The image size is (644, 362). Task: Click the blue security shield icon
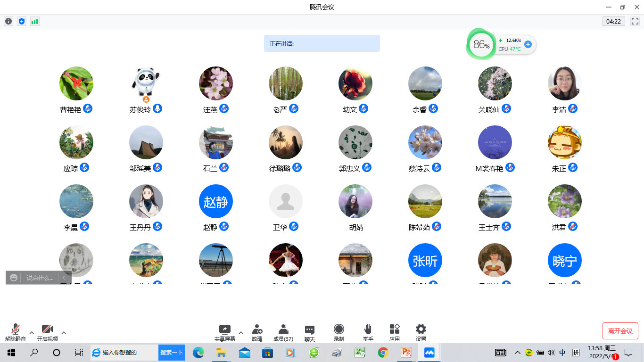(x=21, y=21)
